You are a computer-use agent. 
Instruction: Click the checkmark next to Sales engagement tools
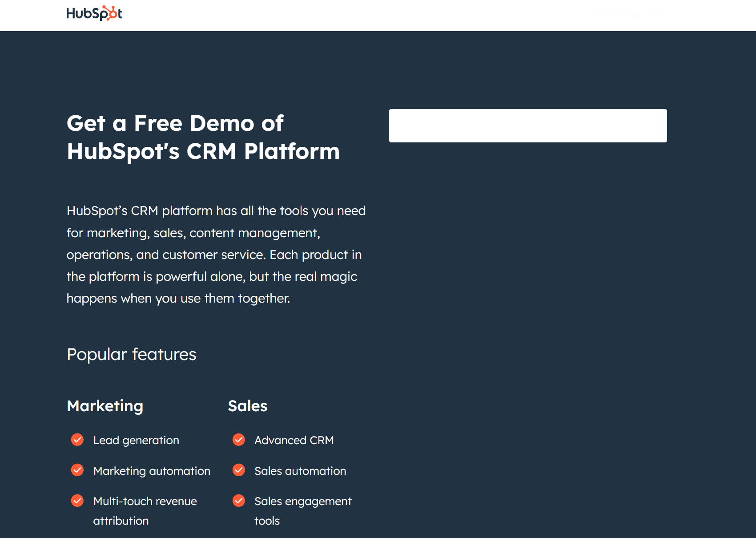[x=239, y=501]
